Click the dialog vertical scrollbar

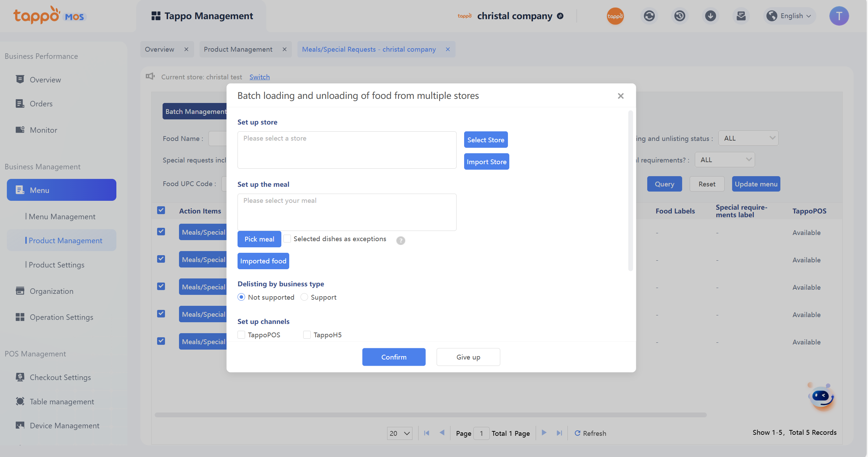[630, 191]
